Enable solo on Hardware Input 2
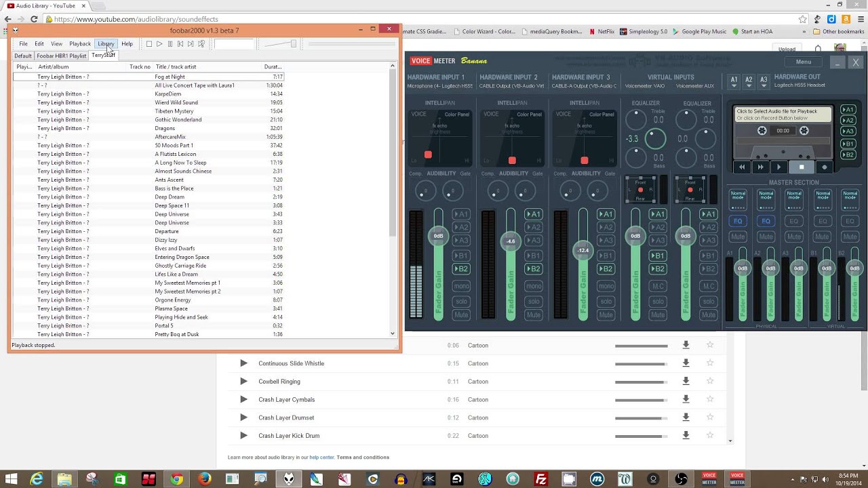 534,301
